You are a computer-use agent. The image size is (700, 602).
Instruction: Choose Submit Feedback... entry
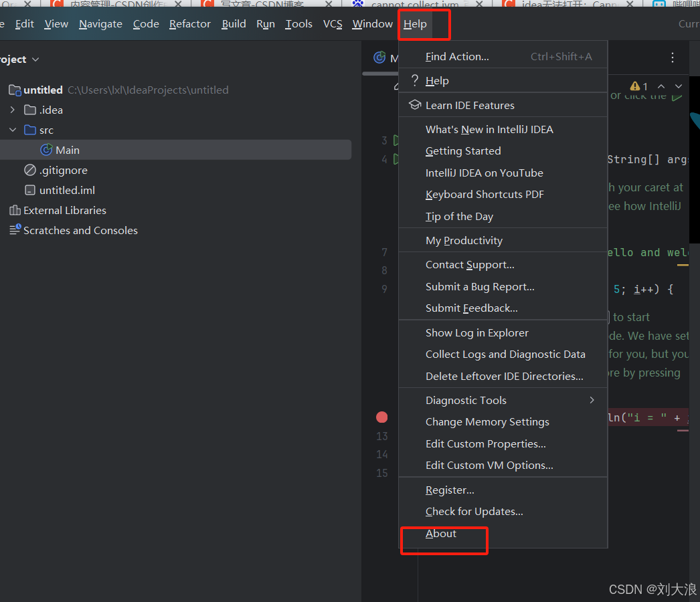pyautogui.click(x=503, y=308)
